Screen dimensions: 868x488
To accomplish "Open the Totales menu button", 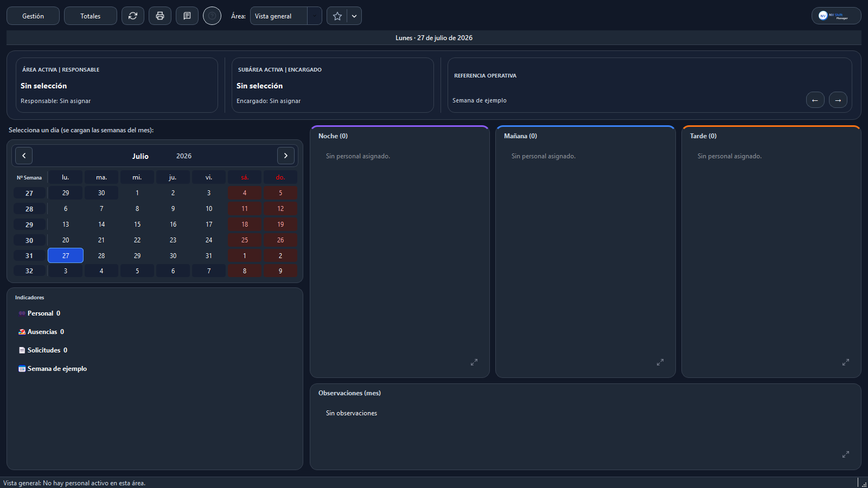I will (x=91, y=16).
